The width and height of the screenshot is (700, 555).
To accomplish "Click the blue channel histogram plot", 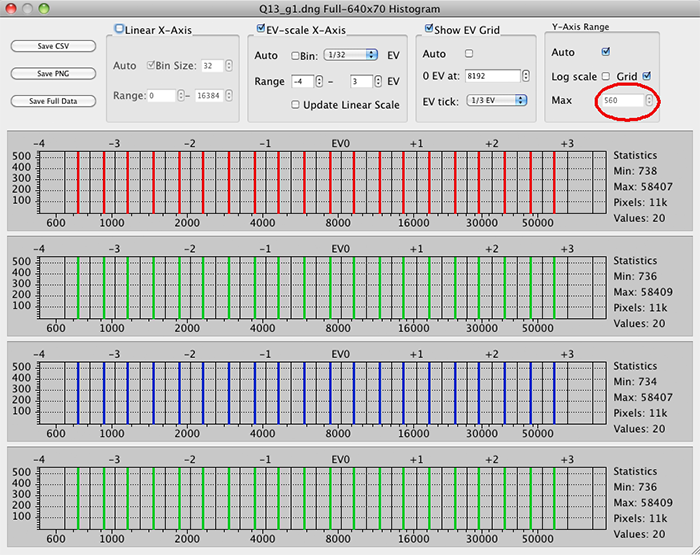I will click(323, 393).
